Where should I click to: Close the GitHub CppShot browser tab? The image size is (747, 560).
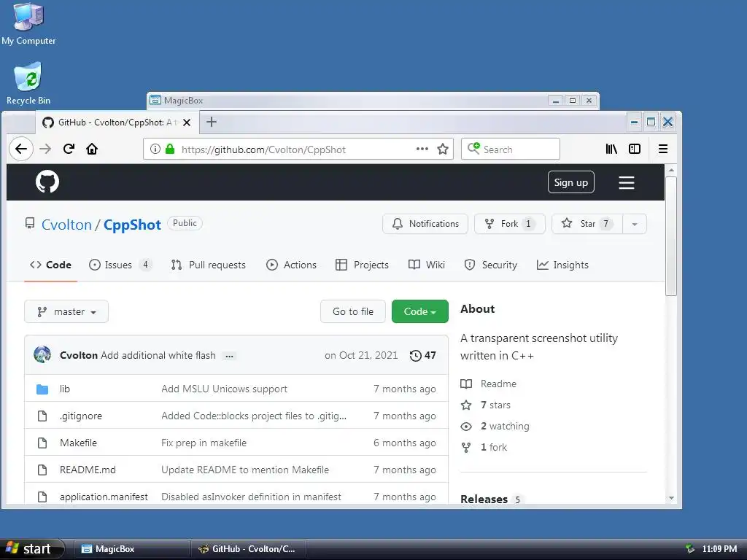[187, 122]
